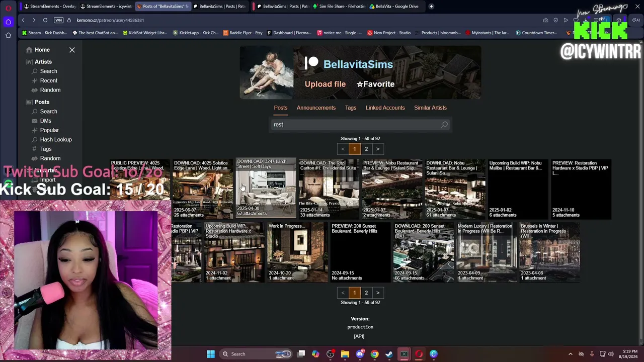Open Steam from the taskbar
Screen dimensions: 644x362
389,354
